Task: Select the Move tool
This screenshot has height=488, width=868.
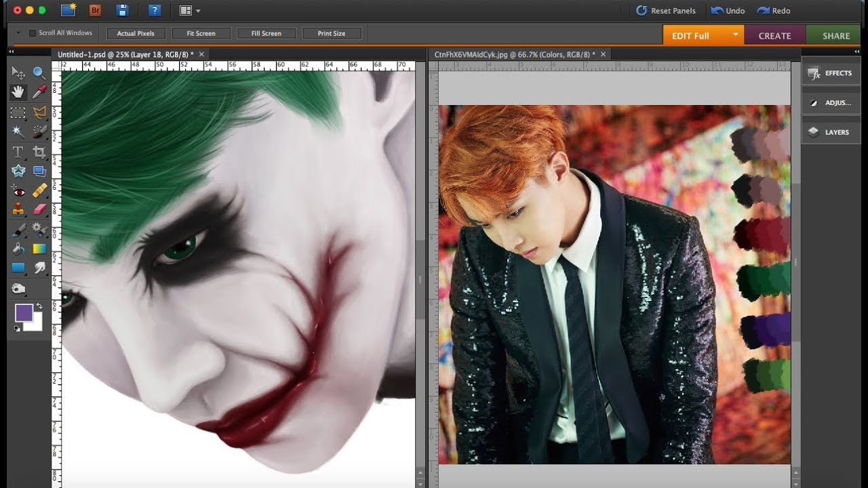Action: [x=18, y=73]
